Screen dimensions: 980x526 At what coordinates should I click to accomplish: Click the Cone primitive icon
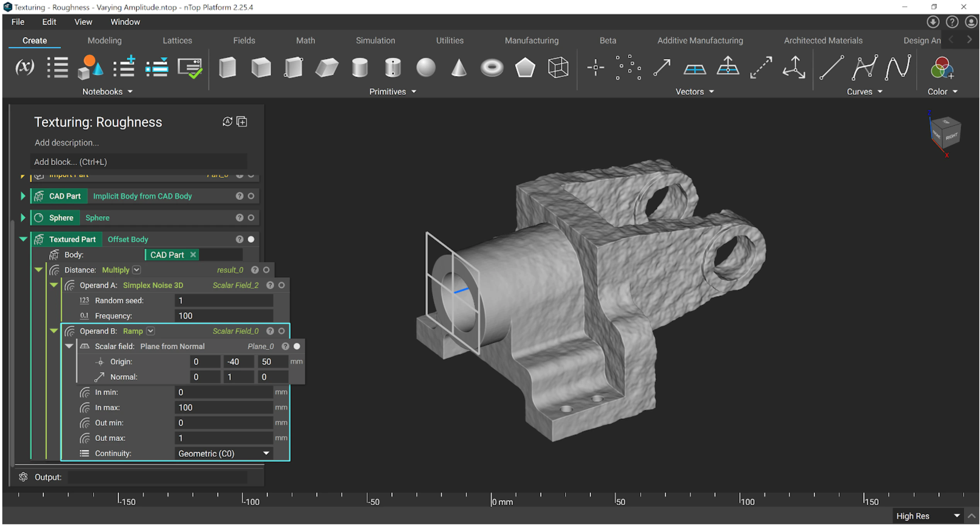click(459, 68)
